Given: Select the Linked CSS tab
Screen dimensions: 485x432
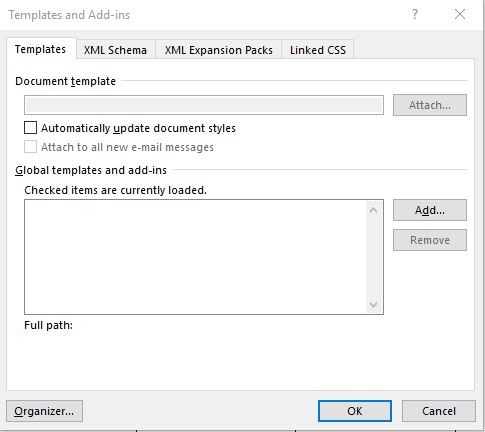Looking at the screenshot, I should (x=318, y=50).
